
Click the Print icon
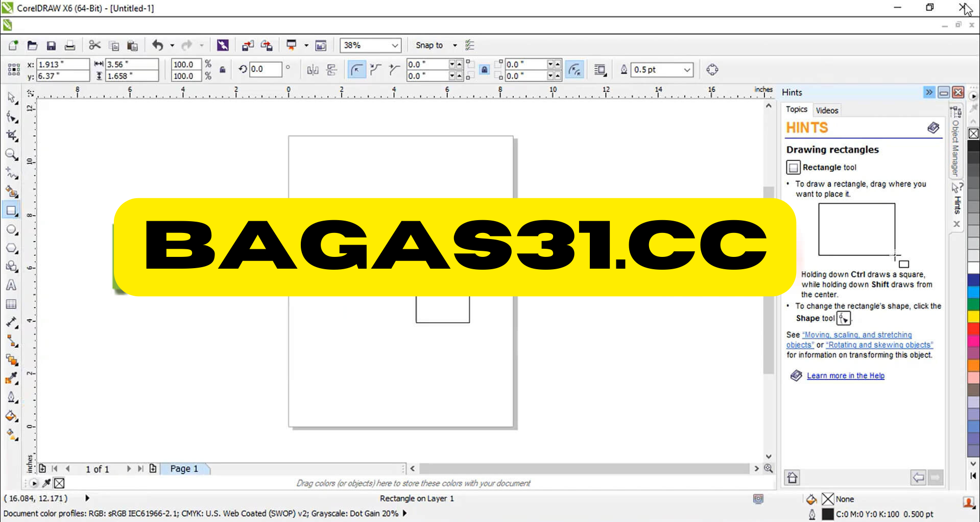(x=70, y=45)
